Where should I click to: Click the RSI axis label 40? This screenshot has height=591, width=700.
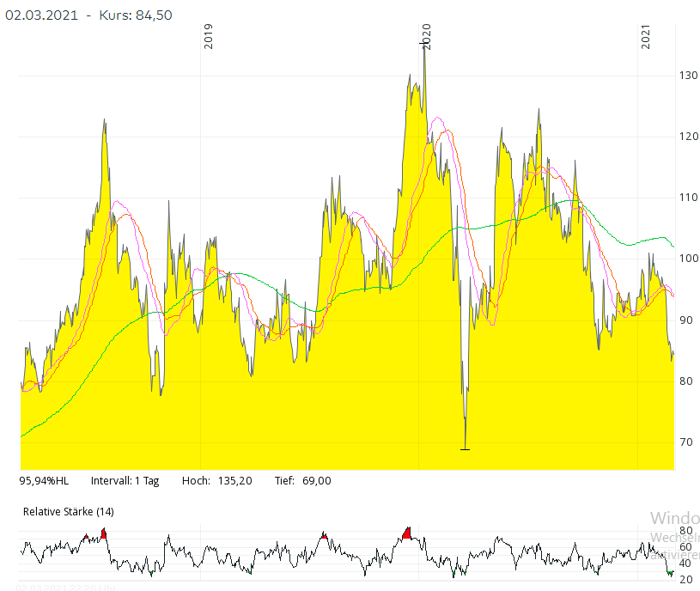[x=685, y=564]
